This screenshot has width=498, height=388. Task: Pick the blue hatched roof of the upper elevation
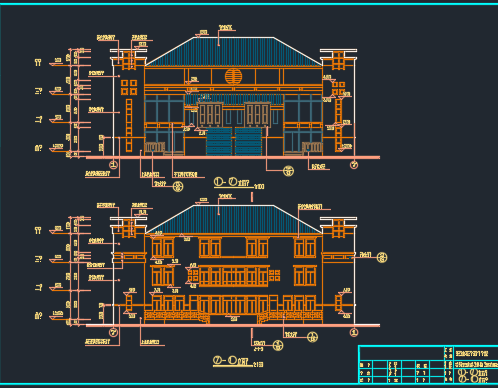tap(233, 52)
